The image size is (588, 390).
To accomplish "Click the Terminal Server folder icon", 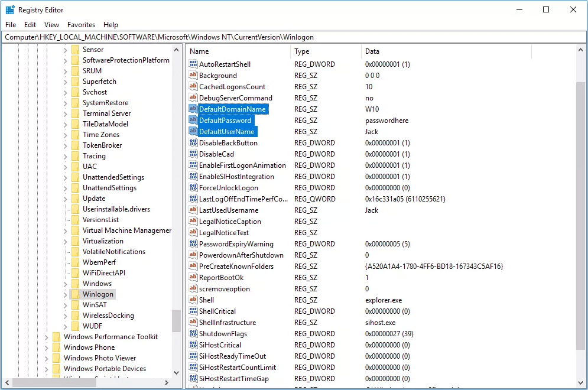I will click(75, 113).
